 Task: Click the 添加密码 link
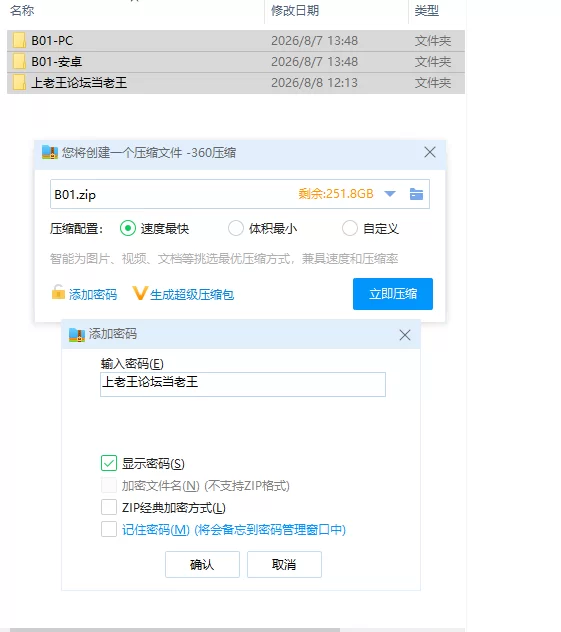pyautogui.click(x=93, y=295)
